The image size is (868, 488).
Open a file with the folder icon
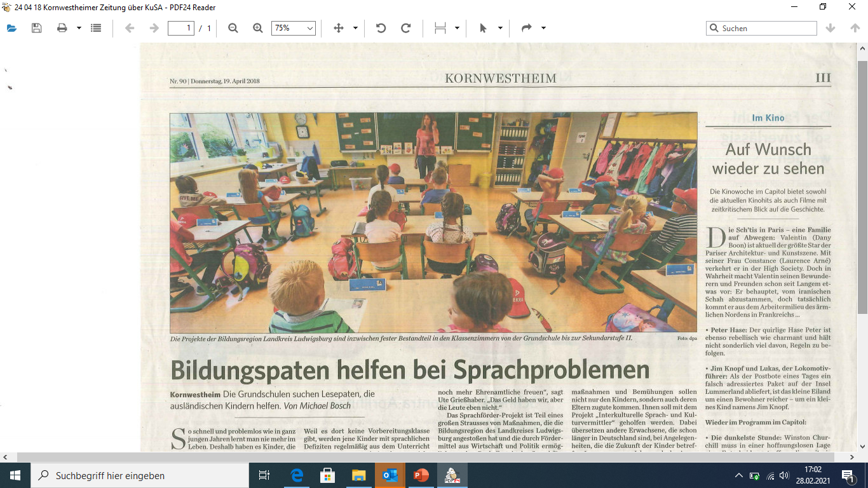pyautogui.click(x=12, y=28)
